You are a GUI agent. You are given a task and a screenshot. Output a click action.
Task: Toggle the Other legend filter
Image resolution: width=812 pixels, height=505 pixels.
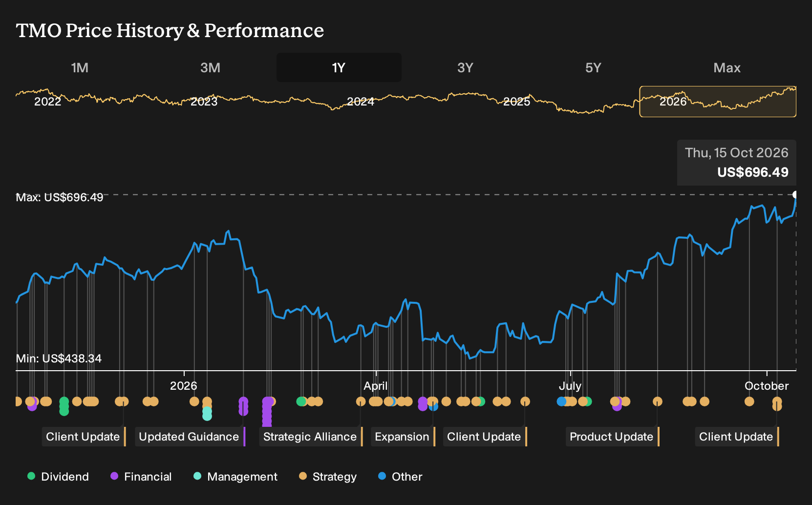(400, 477)
